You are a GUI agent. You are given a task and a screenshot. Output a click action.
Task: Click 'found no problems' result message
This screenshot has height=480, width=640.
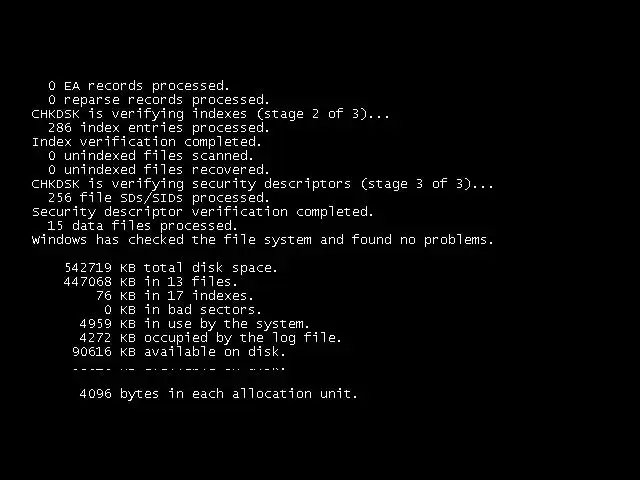coord(263,240)
